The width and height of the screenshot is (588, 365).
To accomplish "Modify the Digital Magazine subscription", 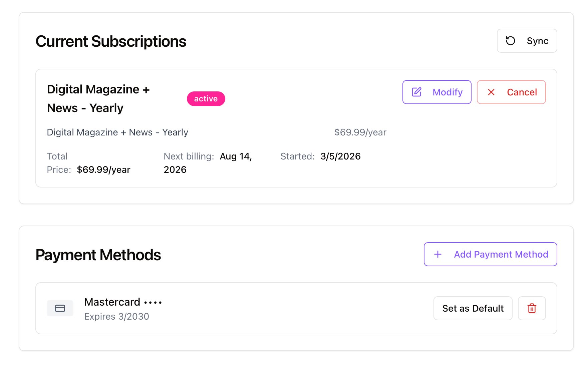I will pos(436,92).
